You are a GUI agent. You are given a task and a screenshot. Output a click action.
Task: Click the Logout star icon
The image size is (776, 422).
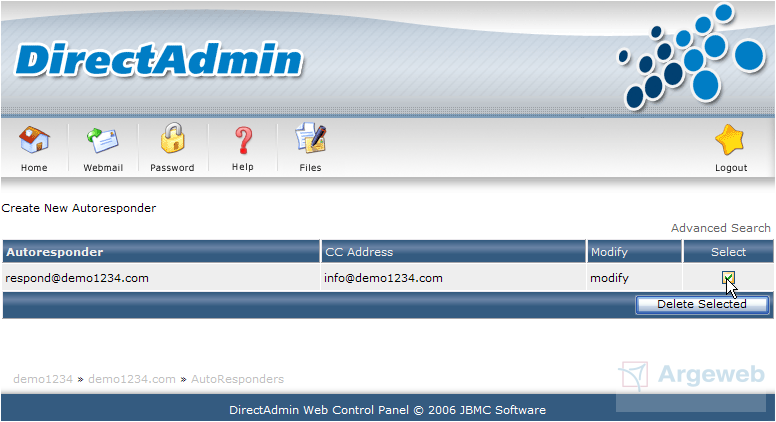tap(729, 140)
